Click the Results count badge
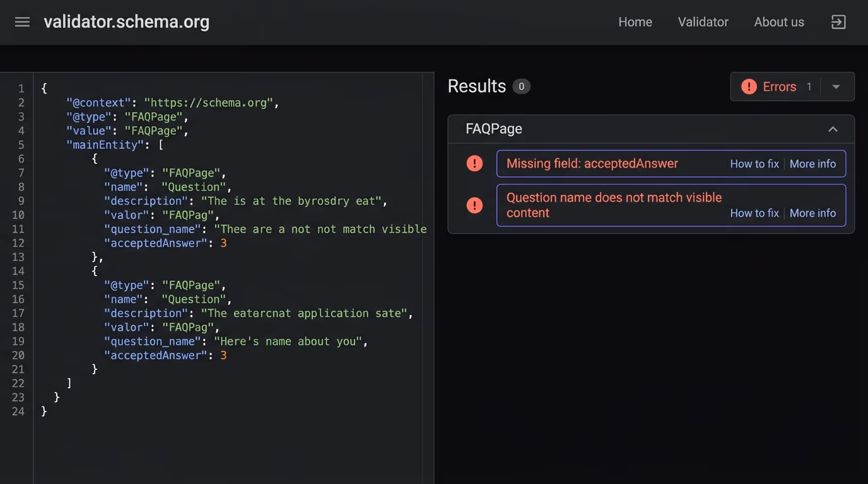Screen dimensions: 868x484 click(521, 86)
